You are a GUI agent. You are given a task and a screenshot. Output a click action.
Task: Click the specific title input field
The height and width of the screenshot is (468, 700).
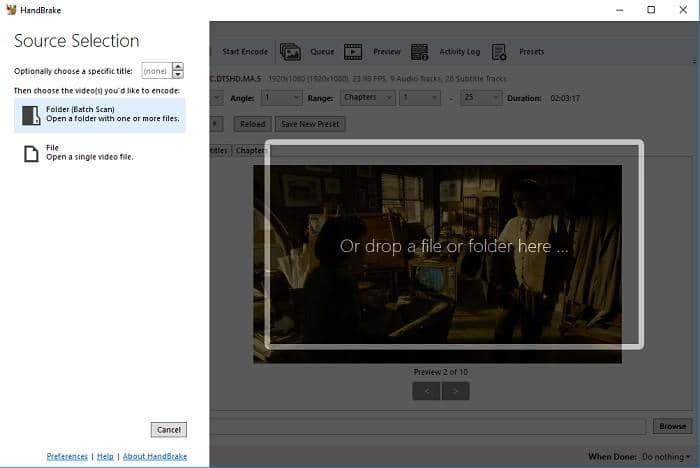point(156,71)
